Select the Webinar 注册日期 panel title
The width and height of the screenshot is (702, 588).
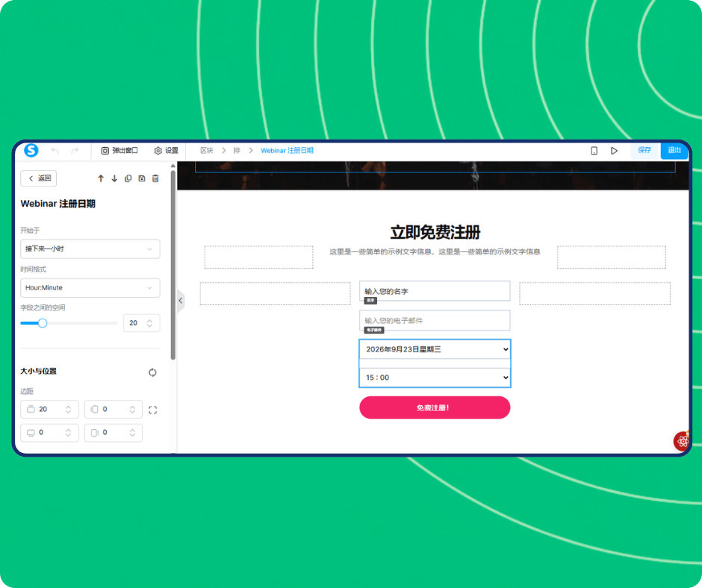[x=58, y=204]
